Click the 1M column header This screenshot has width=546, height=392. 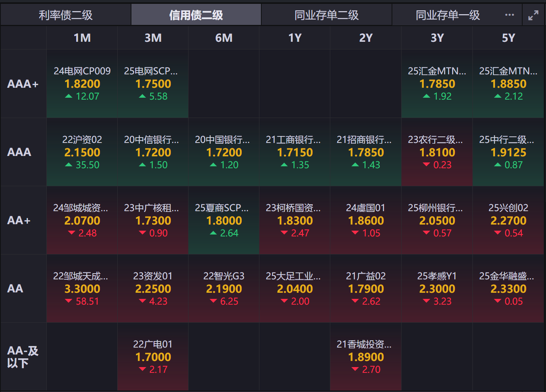click(x=82, y=38)
